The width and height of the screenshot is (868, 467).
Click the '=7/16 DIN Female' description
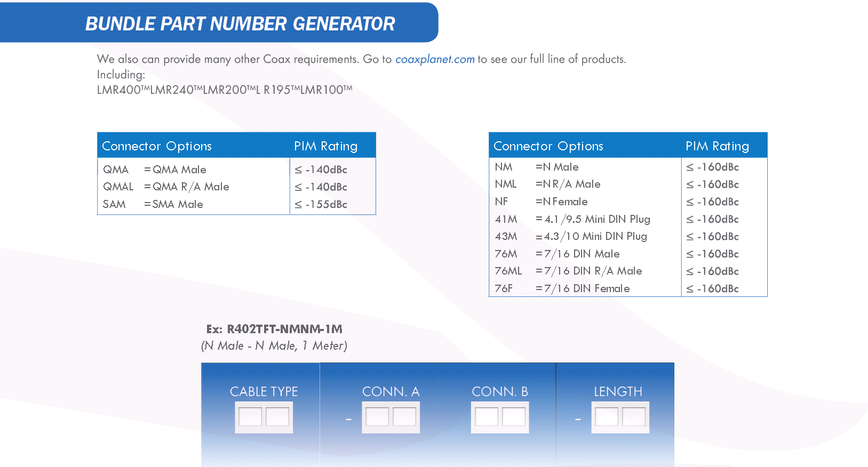tap(583, 288)
